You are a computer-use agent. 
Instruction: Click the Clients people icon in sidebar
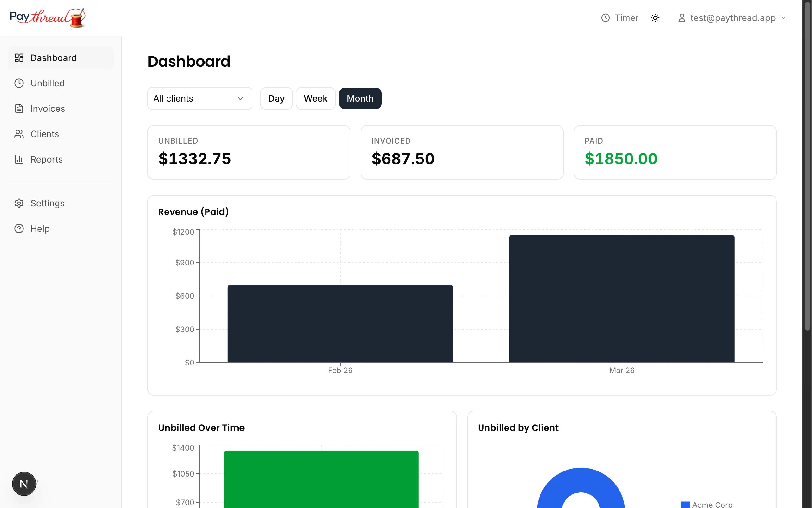click(x=19, y=134)
